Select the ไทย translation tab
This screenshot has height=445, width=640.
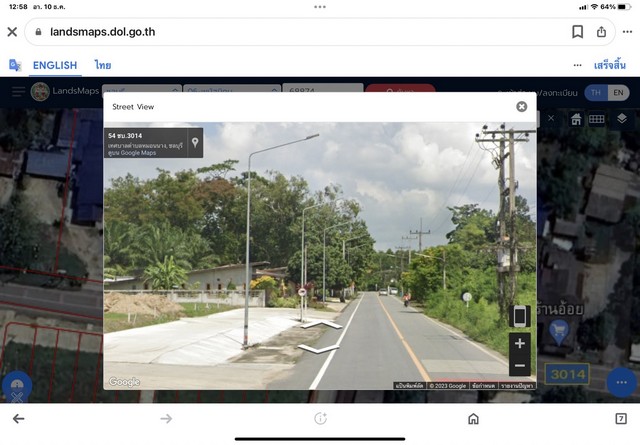[103, 65]
